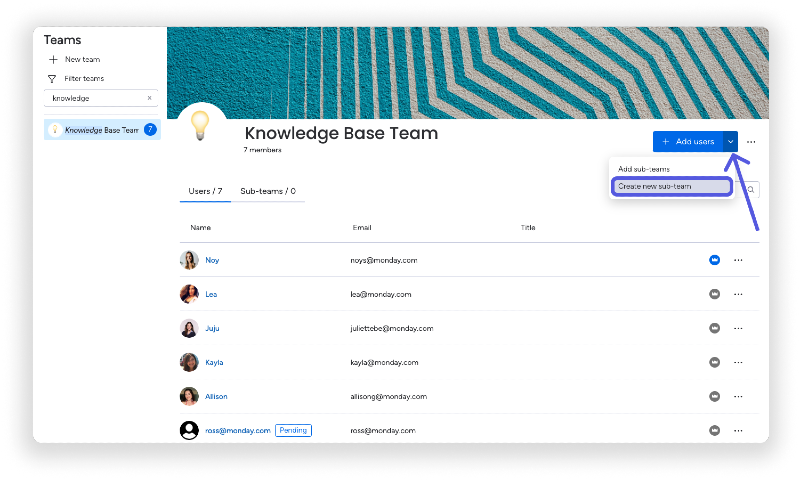Click the New team label

point(83,60)
